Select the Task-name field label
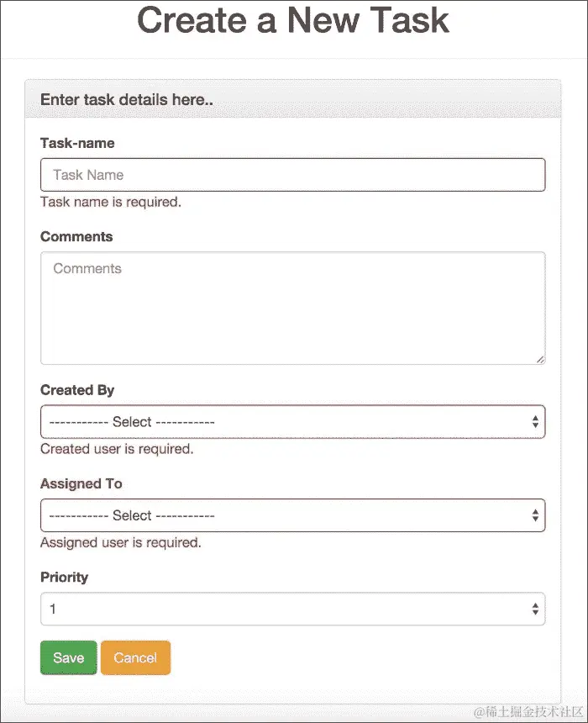The height and width of the screenshot is (723, 588). pyautogui.click(x=77, y=143)
